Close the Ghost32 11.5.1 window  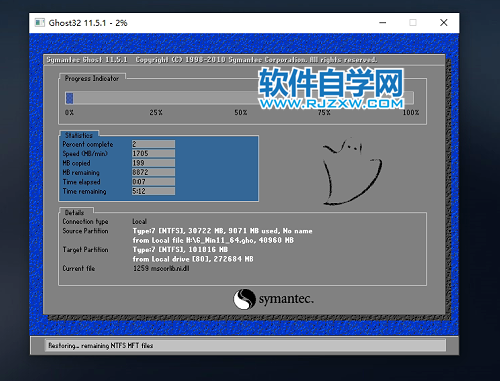tap(443, 23)
